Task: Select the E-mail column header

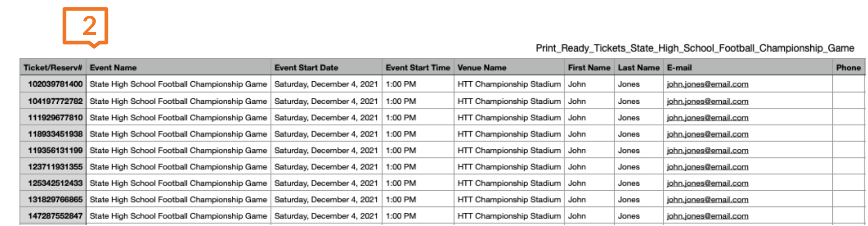Action: pos(748,68)
